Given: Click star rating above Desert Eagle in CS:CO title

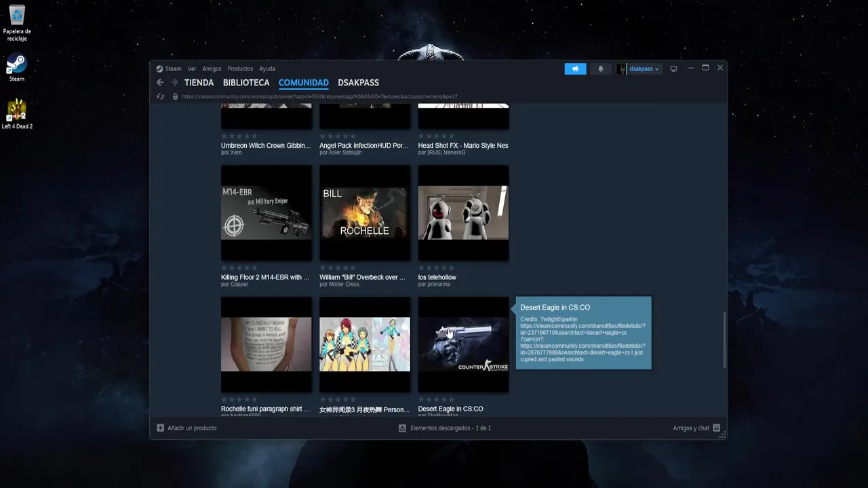Looking at the screenshot, I should [436, 399].
